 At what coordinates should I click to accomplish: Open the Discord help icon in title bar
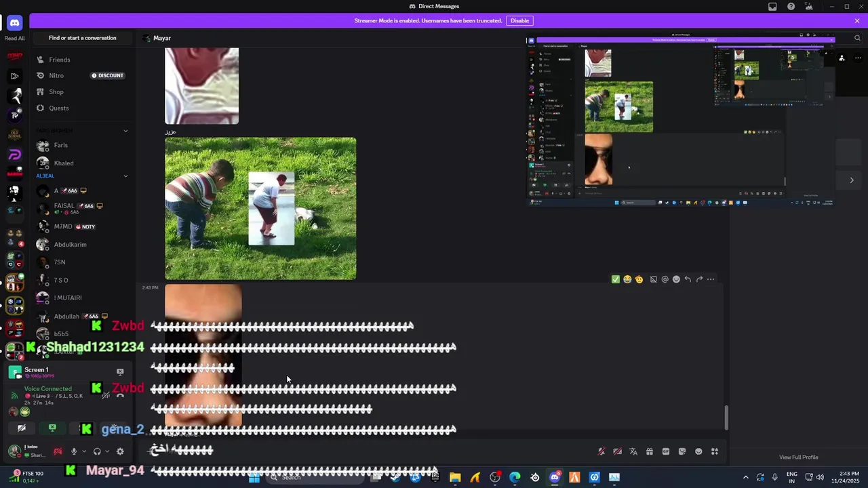(791, 6)
